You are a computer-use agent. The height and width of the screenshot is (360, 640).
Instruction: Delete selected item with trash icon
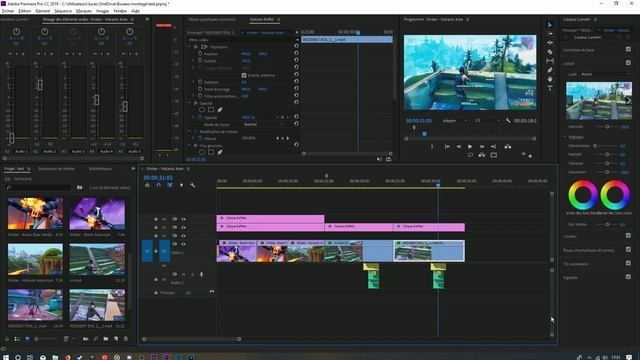point(126,339)
